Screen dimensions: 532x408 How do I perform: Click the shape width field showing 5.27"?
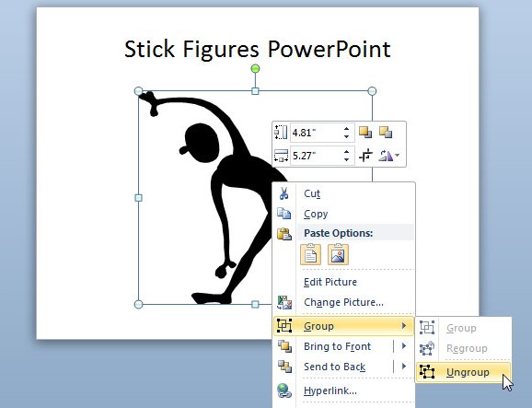(317, 156)
